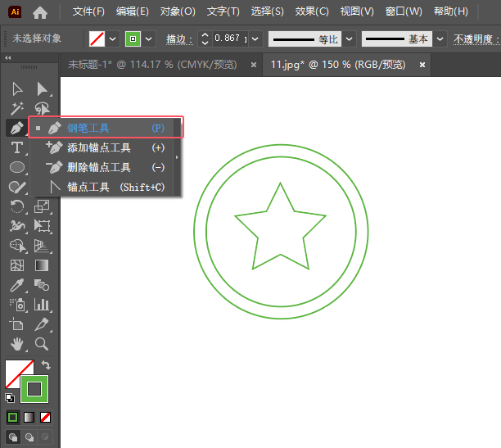The image size is (501, 448).
Task: Click the Type tool icon
Action: coord(16,147)
